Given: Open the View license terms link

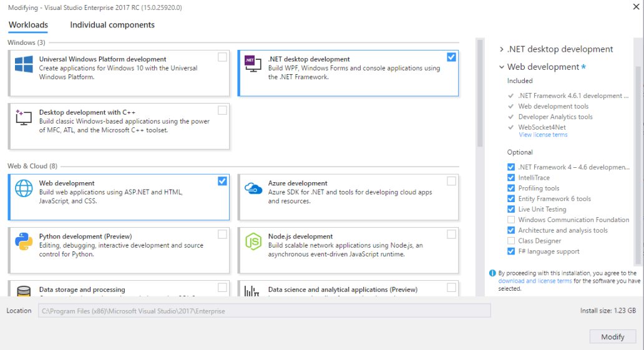Looking at the screenshot, I should pos(543,135).
